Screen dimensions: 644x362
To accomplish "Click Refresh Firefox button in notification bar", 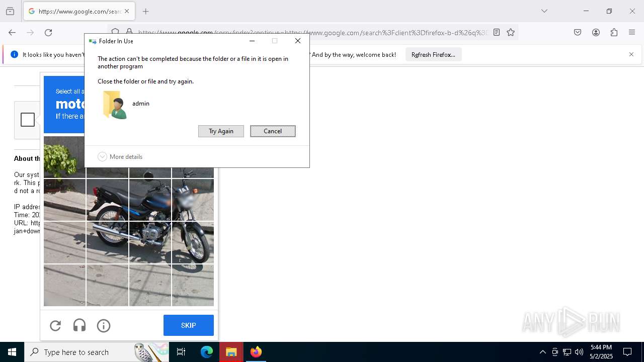I will pos(433,55).
